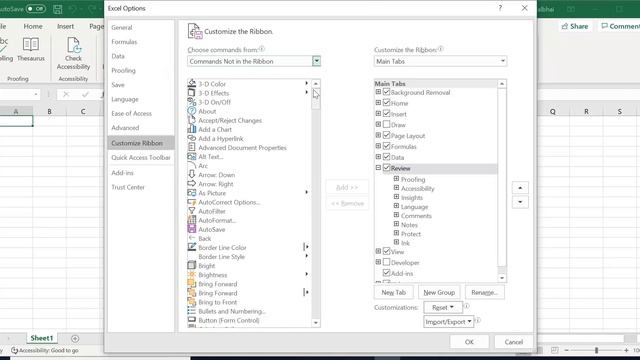Move selected tab down with arrow button
Screen dimensions: 640x360
520,202
